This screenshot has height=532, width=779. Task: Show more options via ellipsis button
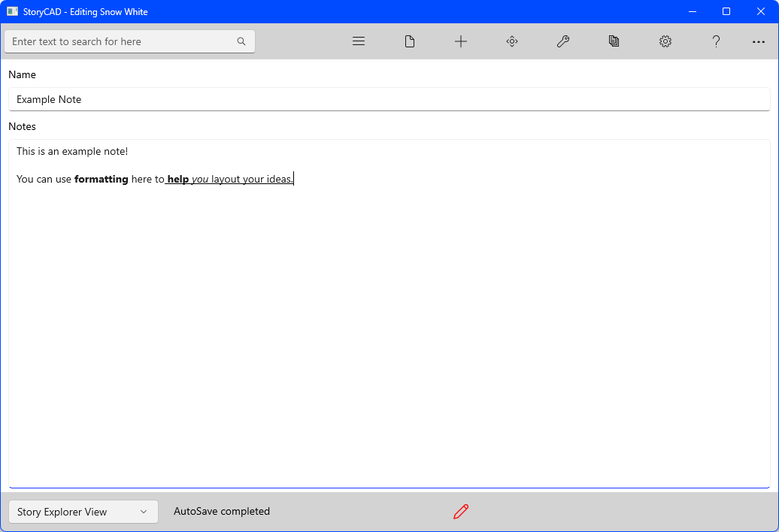(759, 42)
